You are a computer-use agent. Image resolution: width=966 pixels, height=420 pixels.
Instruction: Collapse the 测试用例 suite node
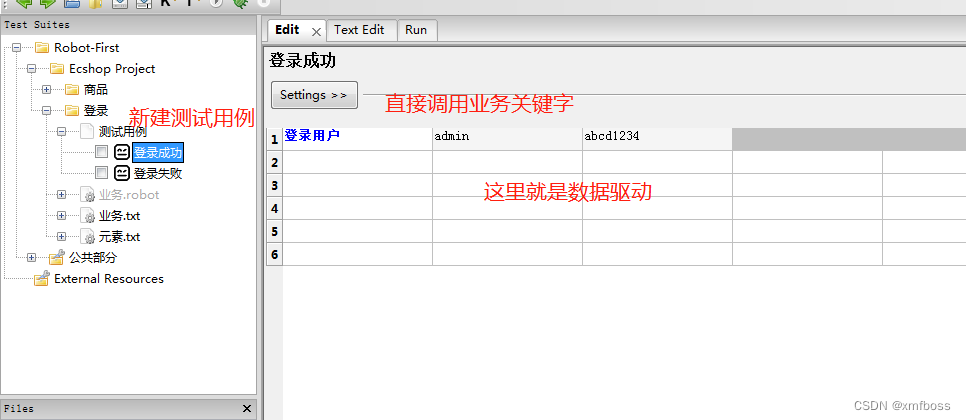pyautogui.click(x=62, y=132)
